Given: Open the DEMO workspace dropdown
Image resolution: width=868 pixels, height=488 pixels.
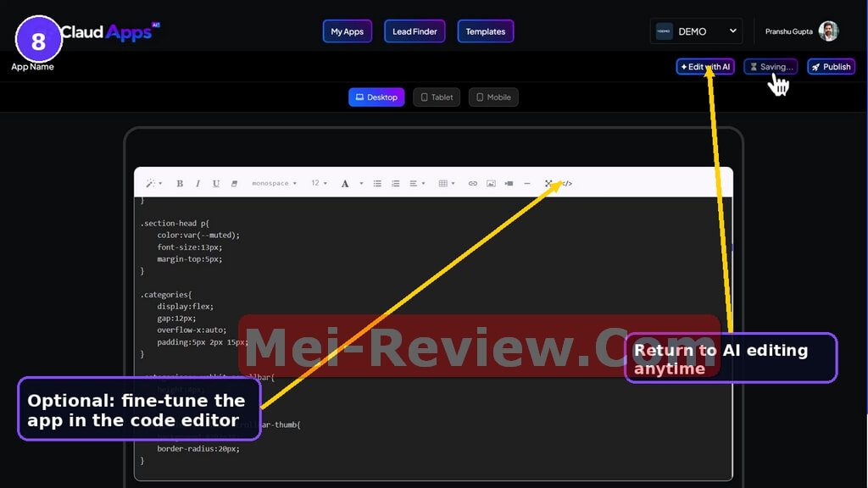Looking at the screenshot, I should [698, 31].
